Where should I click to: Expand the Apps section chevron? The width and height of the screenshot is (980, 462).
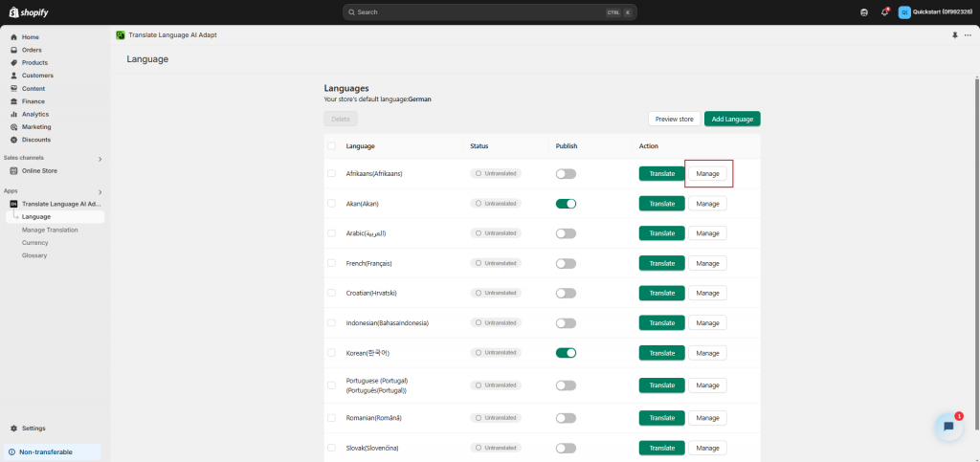tap(100, 191)
